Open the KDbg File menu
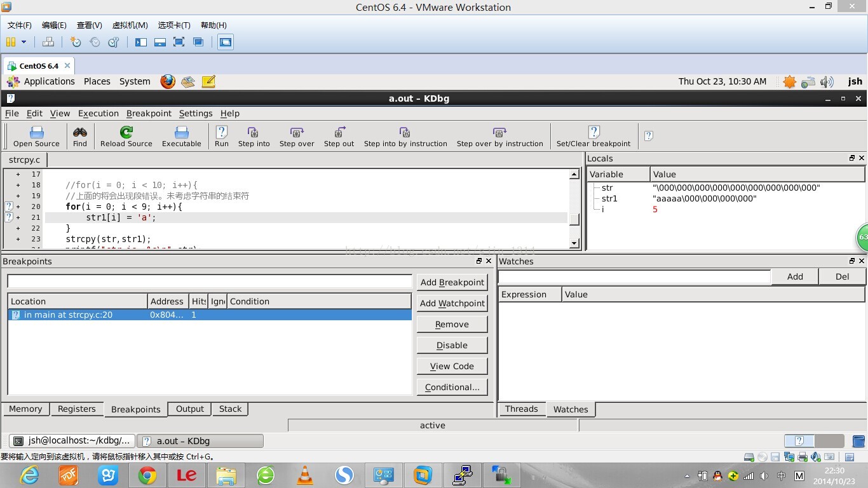 coord(12,113)
